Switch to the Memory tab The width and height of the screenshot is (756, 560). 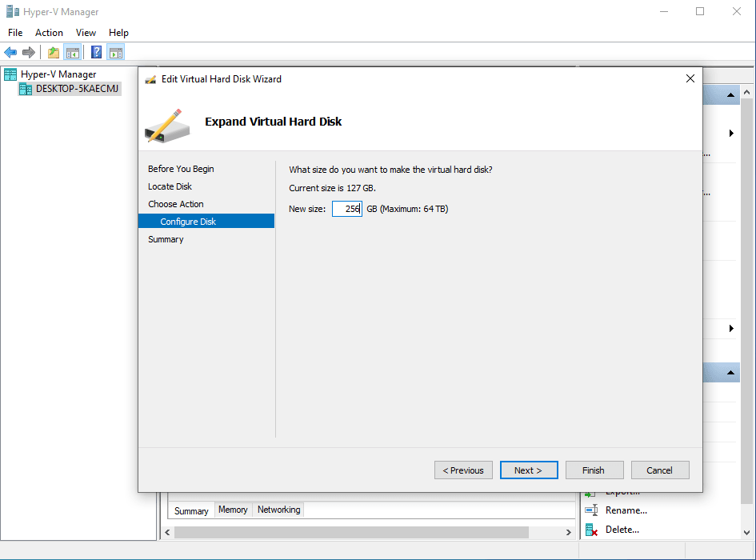(233, 510)
